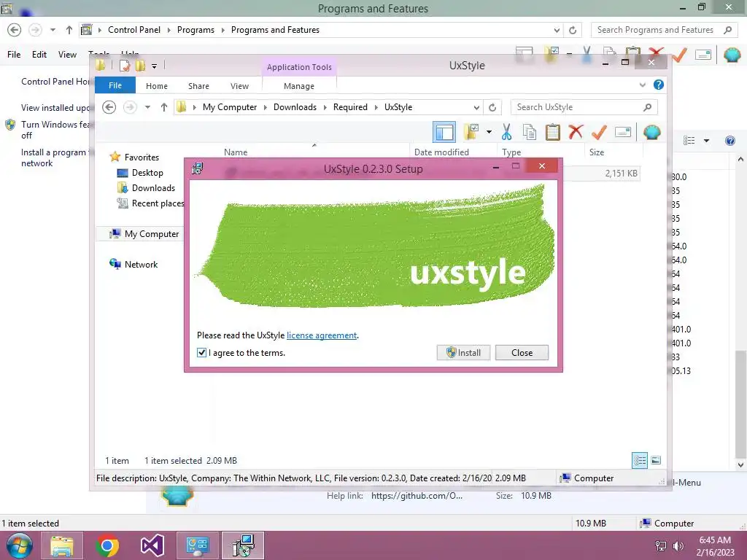747x560 pixels.
Task: Go back in Programs and Features window
Action: click(15, 30)
